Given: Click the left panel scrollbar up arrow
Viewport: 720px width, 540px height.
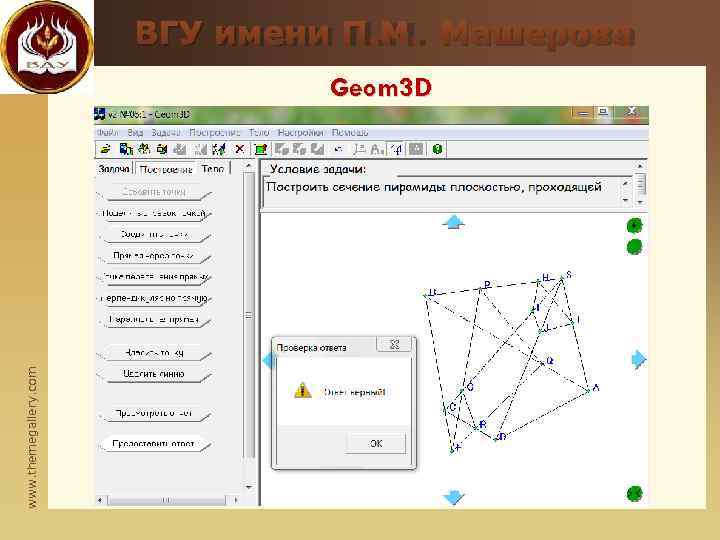Looking at the screenshot, I should click(248, 165).
